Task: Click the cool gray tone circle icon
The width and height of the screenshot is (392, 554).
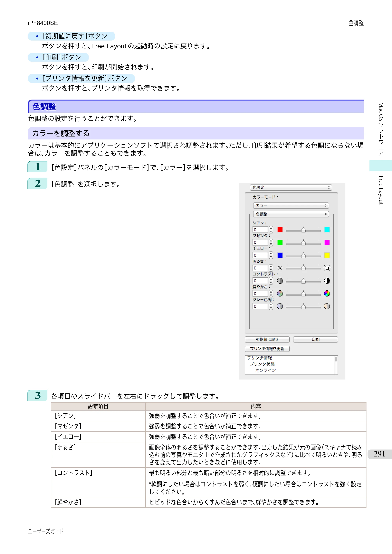Action: point(280,306)
